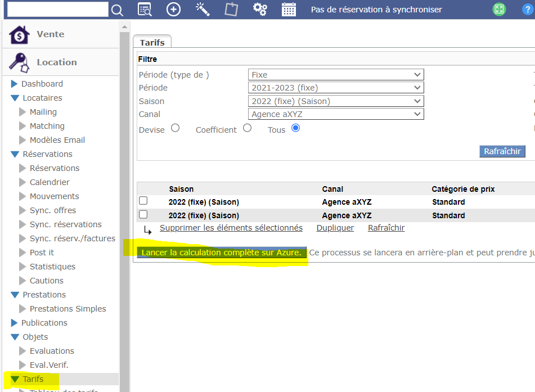The width and height of the screenshot is (535, 392).
Task: Open the magic wand wizard tool
Action: pyautogui.click(x=202, y=9)
